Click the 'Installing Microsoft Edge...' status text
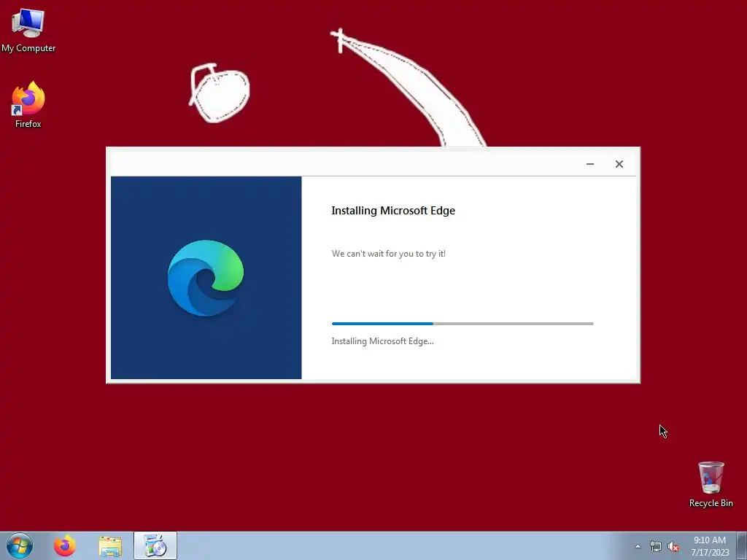The height and width of the screenshot is (560, 747). 382,341
